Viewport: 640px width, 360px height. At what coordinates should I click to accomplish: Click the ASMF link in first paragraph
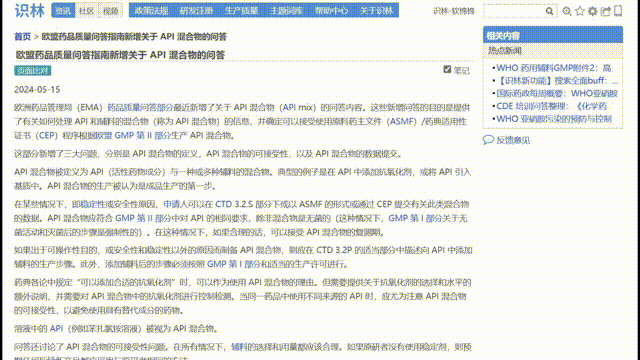[402, 121]
